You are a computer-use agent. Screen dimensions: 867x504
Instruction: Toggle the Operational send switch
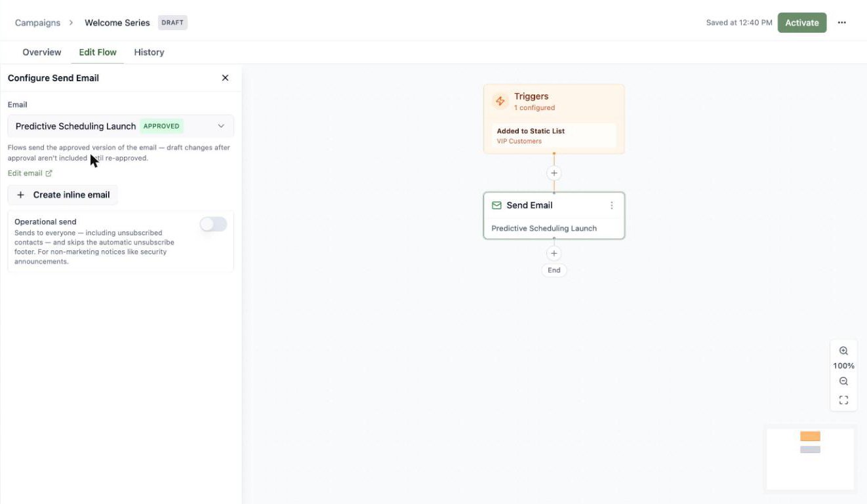tap(213, 224)
